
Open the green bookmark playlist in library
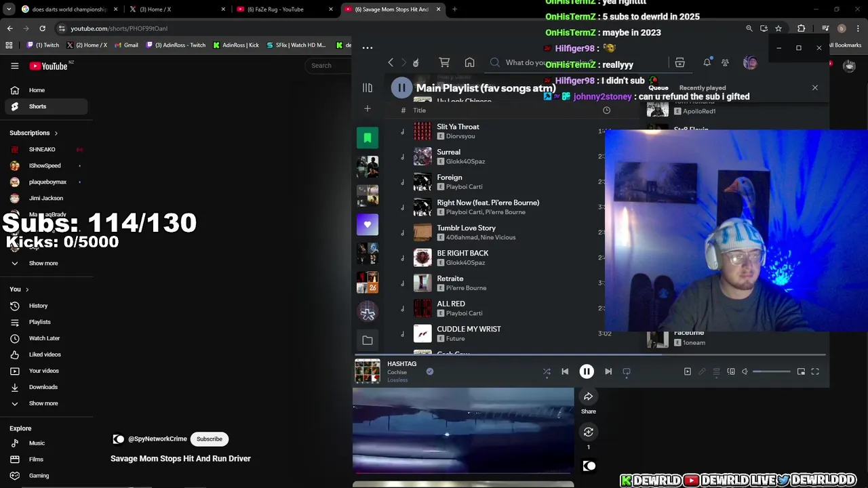[368, 138]
